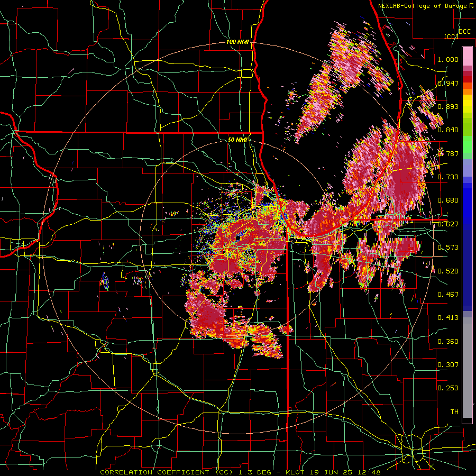Select the 0.307 legend value
Screen dimensions: 476x476
448,365
